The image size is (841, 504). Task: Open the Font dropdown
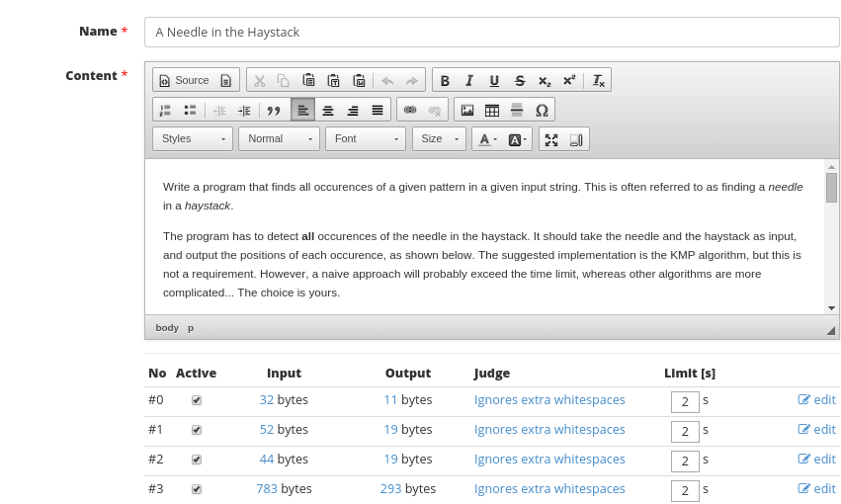pyautogui.click(x=366, y=139)
